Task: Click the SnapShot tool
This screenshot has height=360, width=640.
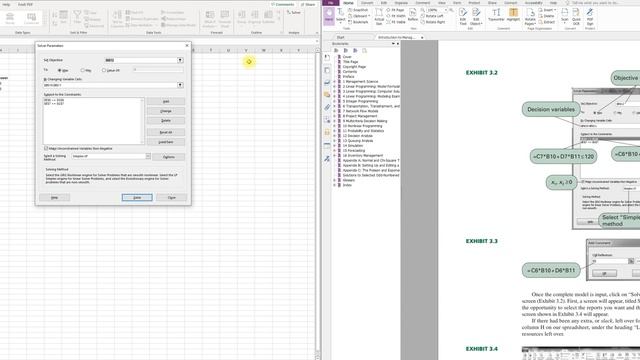Action: point(358,10)
